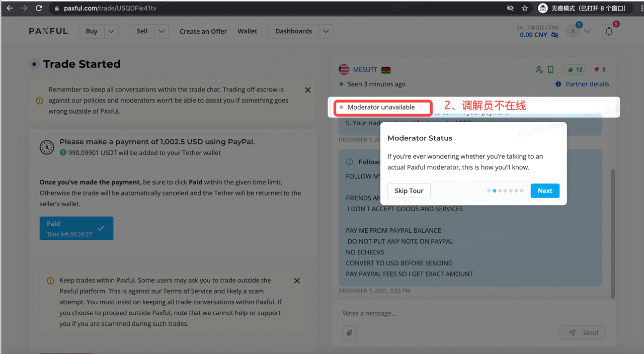Click the 0.00 CNY balance
Viewport: 644px width, 354px height.
(534, 35)
